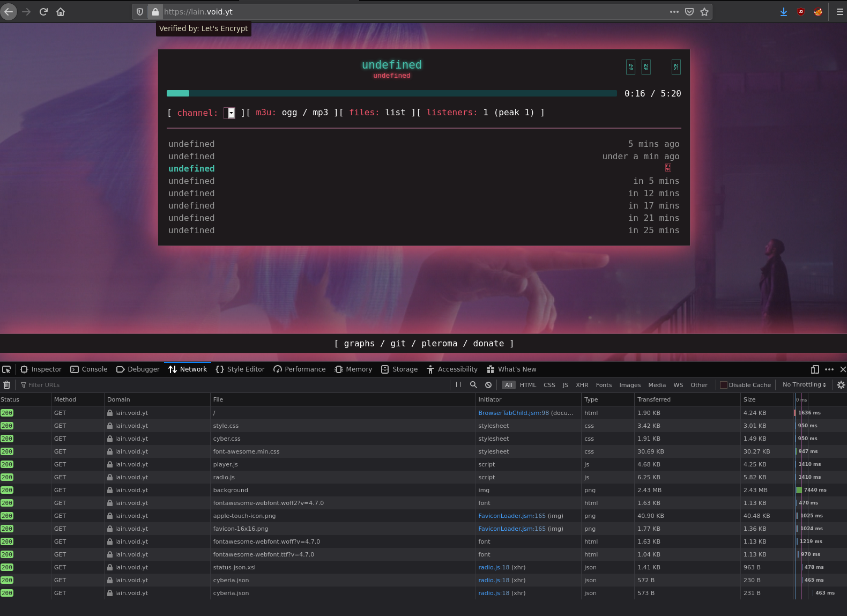Save the page to Pocket
Viewport: 847px width, 616px height.
click(689, 12)
